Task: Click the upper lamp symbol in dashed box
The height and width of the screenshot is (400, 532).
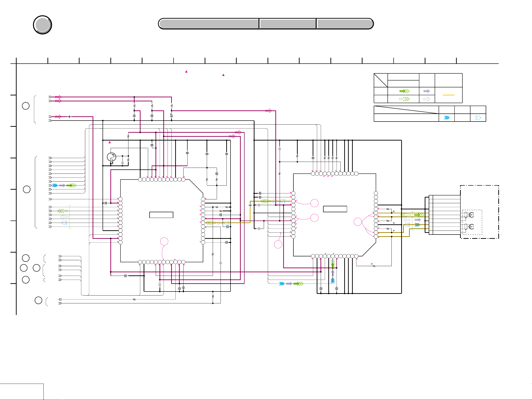Action: (471, 215)
